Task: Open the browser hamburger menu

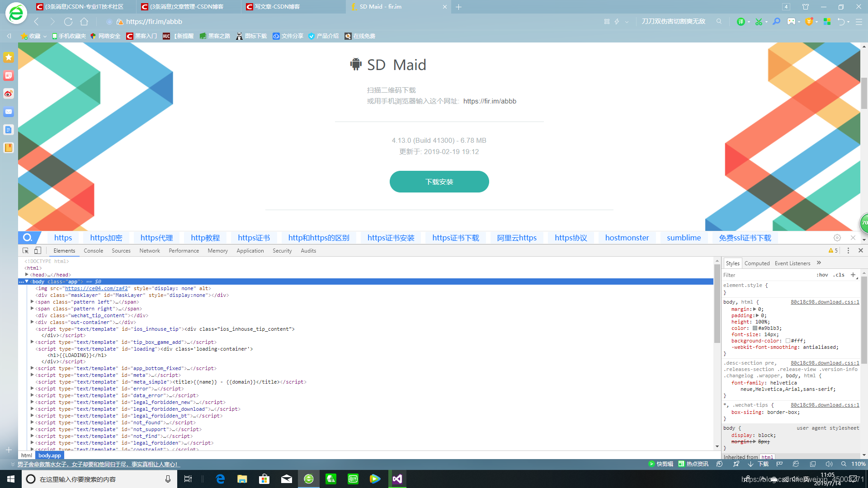Action: 859,22
